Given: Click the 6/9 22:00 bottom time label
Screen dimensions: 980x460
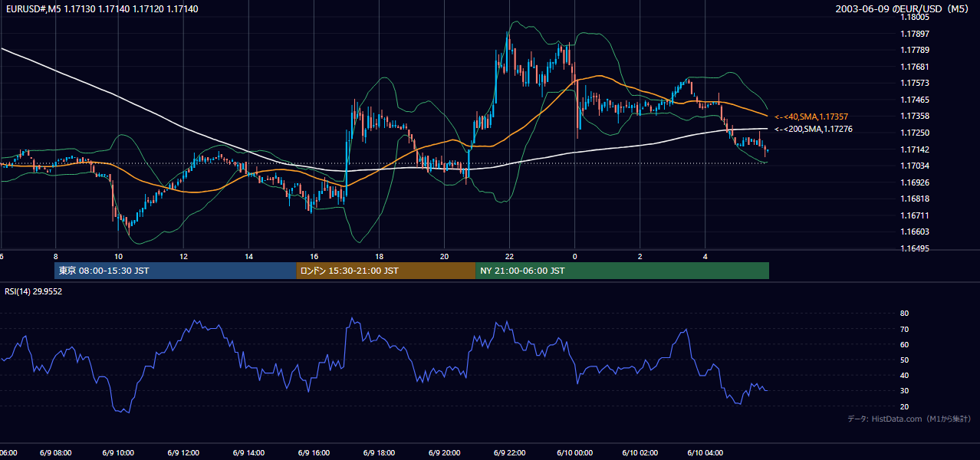Looking at the screenshot, I should (510, 452).
